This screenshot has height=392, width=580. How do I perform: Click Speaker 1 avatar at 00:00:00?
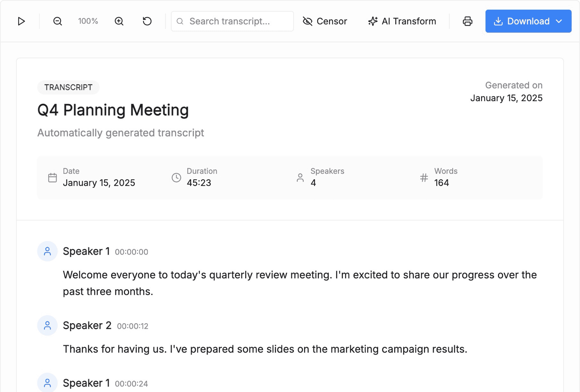[x=47, y=251]
